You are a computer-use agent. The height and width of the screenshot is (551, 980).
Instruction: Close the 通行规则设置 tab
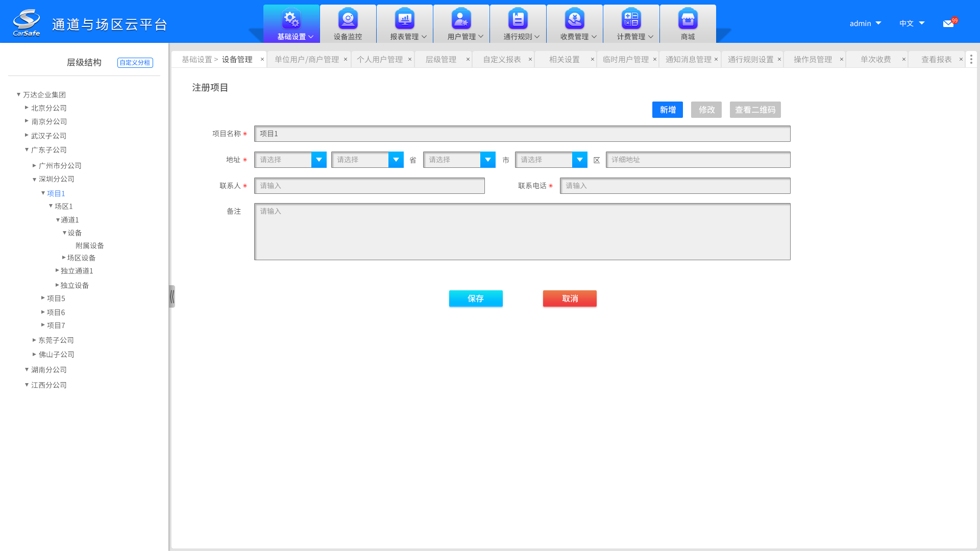[x=779, y=59]
